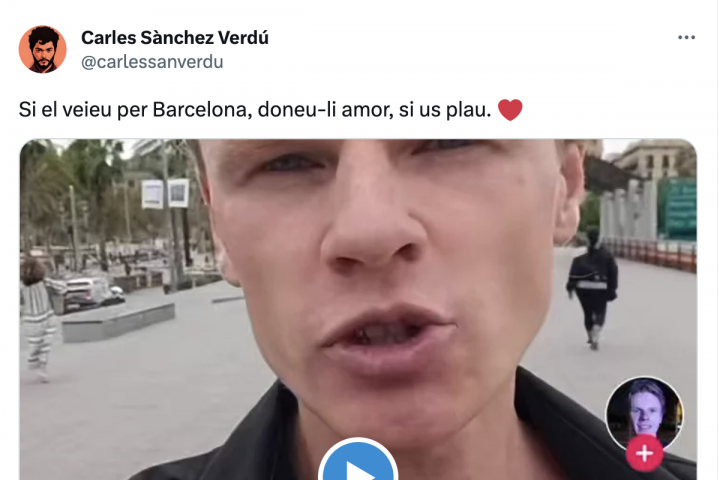
Task: Click the parked white car in the video
Action: [x=92, y=293]
